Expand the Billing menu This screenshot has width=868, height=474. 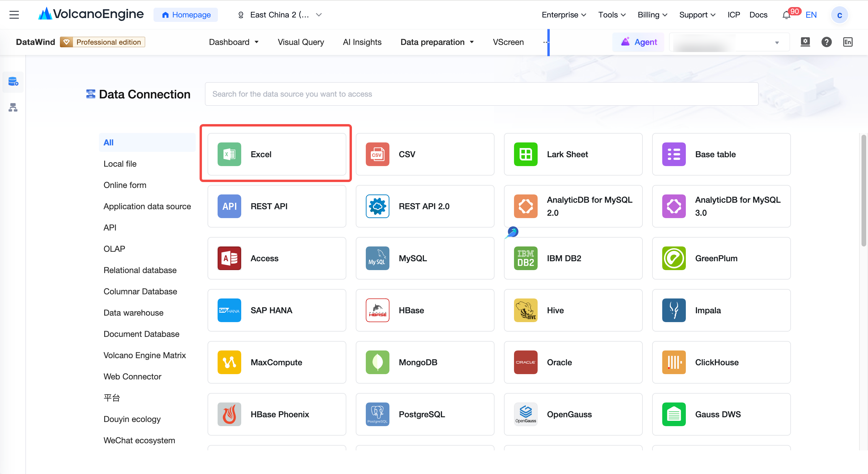pos(652,15)
